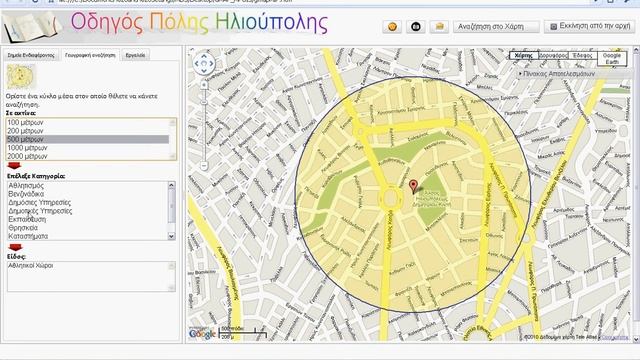Click the red arrow below the radius list
This screenshot has height=360, width=640.
point(14,166)
